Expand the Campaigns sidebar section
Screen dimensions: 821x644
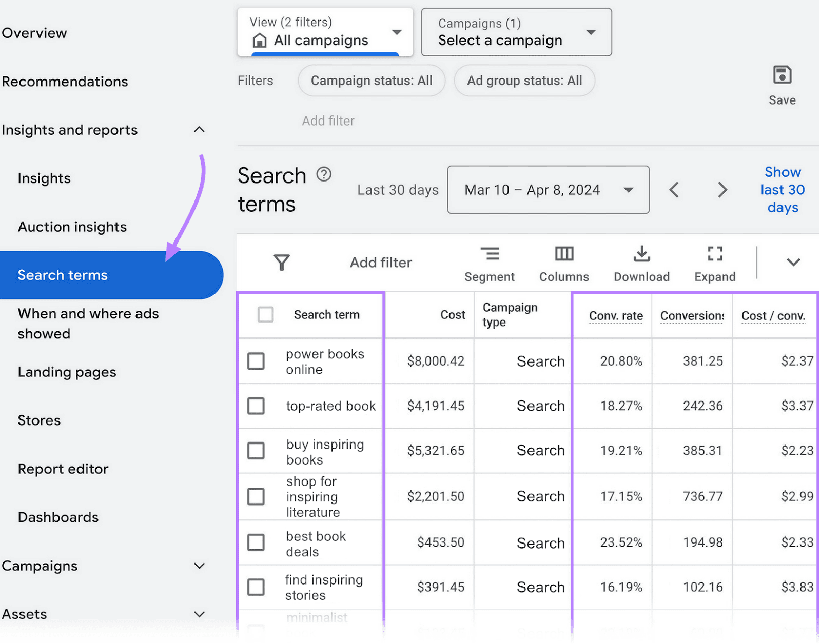[199, 566]
